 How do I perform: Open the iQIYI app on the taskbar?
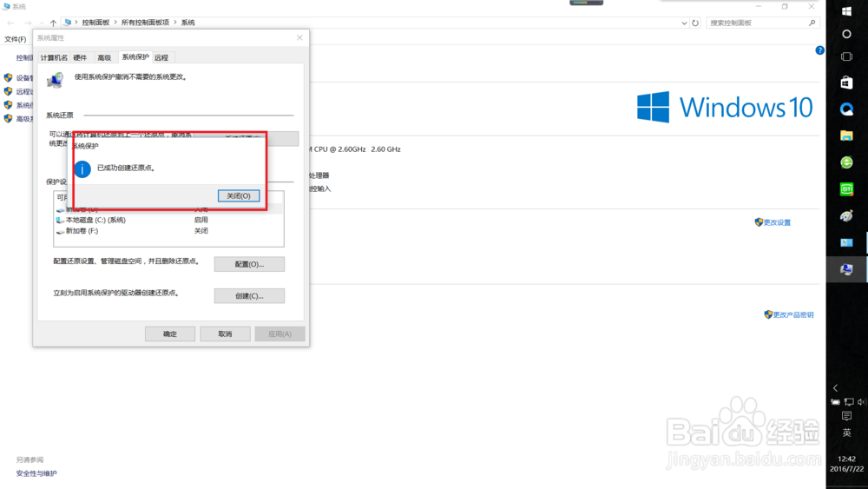tap(846, 189)
